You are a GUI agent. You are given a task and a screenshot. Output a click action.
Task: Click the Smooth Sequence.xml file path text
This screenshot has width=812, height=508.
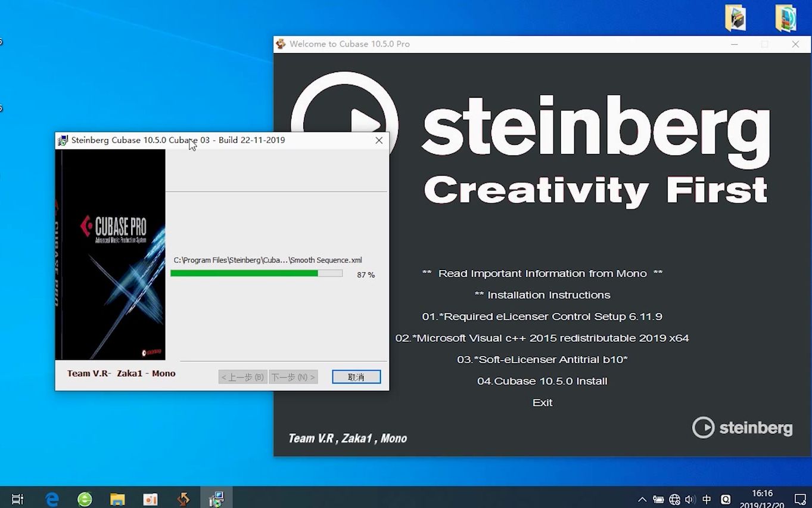tap(268, 260)
